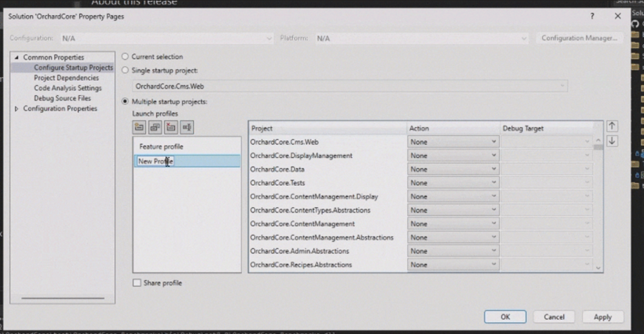
Task: Select the OrchardCore.Admin.Abstractions project row
Action: (328, 251)
